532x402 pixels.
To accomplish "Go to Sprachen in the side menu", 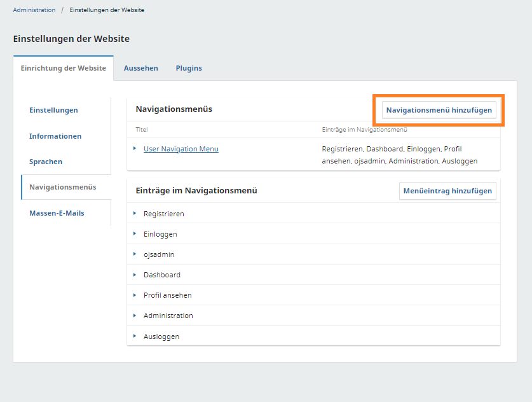I will pos(46,162).
